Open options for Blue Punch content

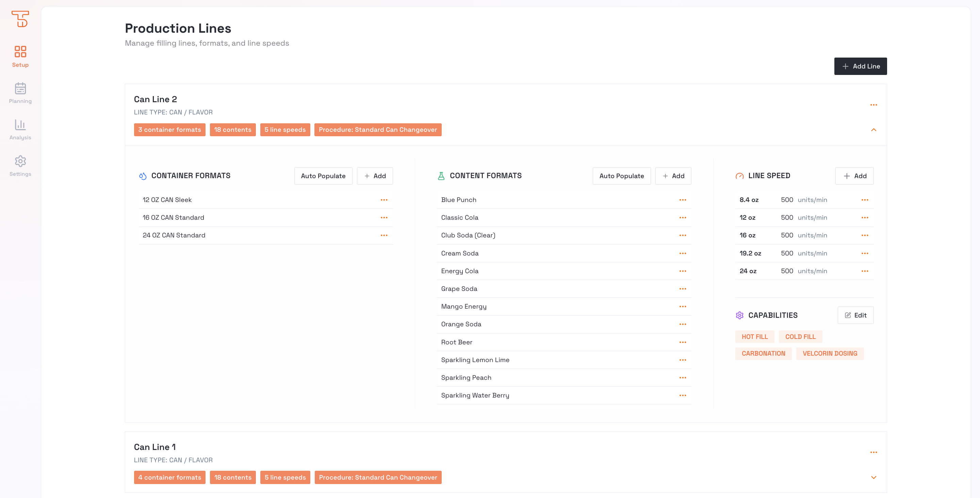683,200
